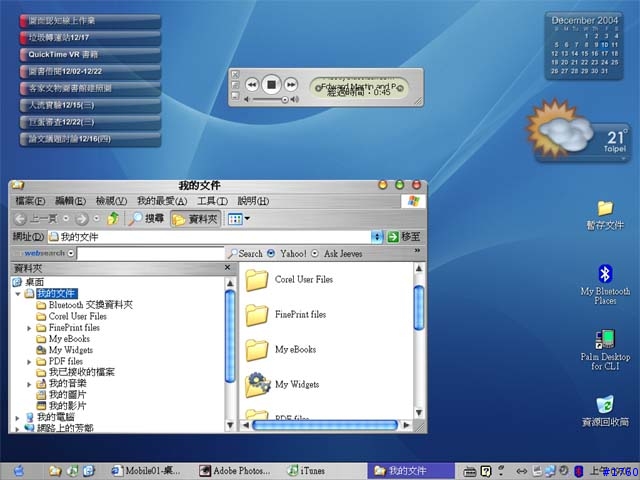
Task: Expand the FinePrint files tree node
Action: tap(29, 328)
